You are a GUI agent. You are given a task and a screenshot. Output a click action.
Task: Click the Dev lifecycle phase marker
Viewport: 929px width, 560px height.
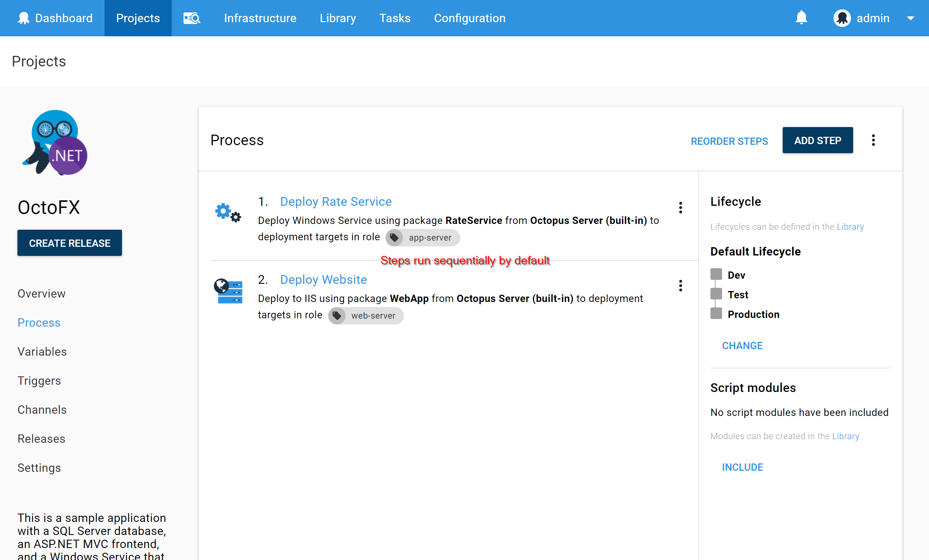[716, 274]
